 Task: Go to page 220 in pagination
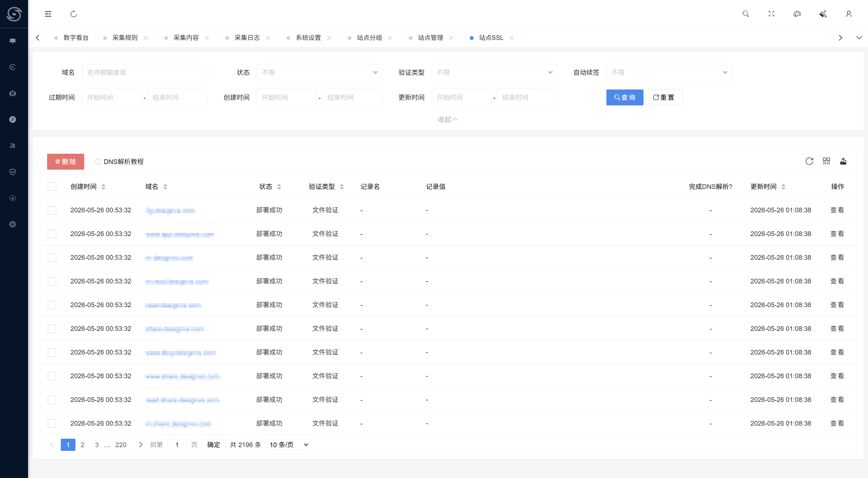tap(121, 445)
